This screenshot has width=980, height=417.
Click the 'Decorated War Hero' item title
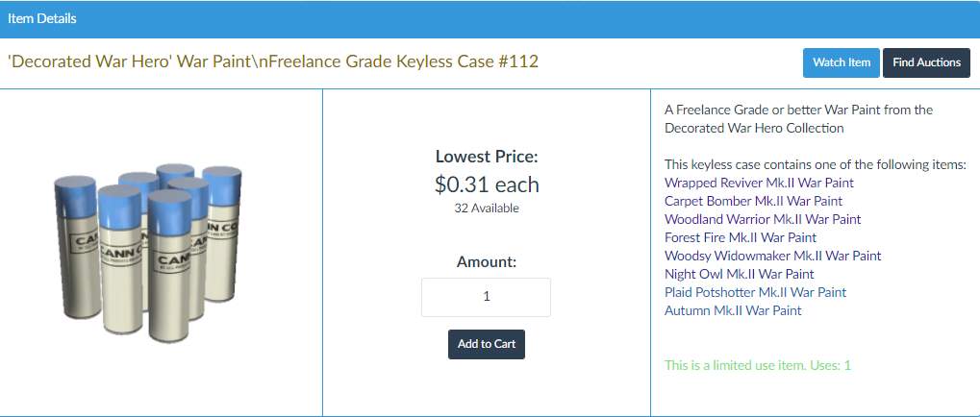pos(273,62)
